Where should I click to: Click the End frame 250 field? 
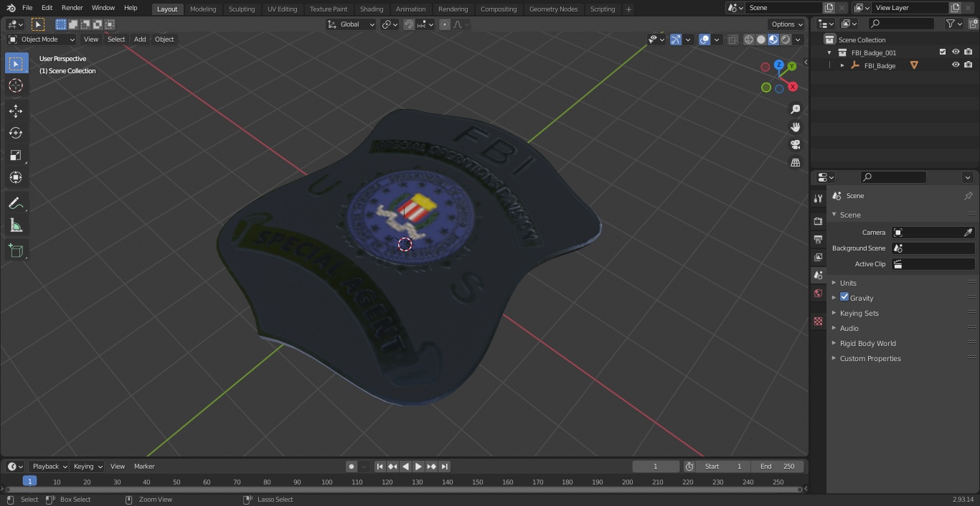(778, 467)
